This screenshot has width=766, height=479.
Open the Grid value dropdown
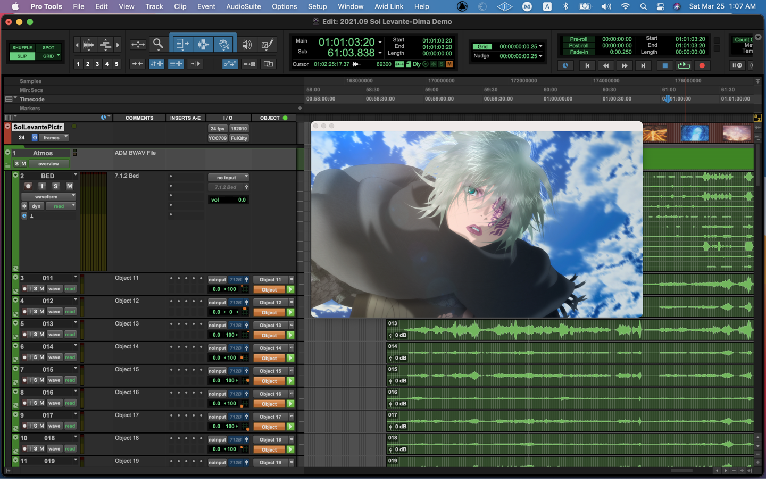(x=540, y=46)
